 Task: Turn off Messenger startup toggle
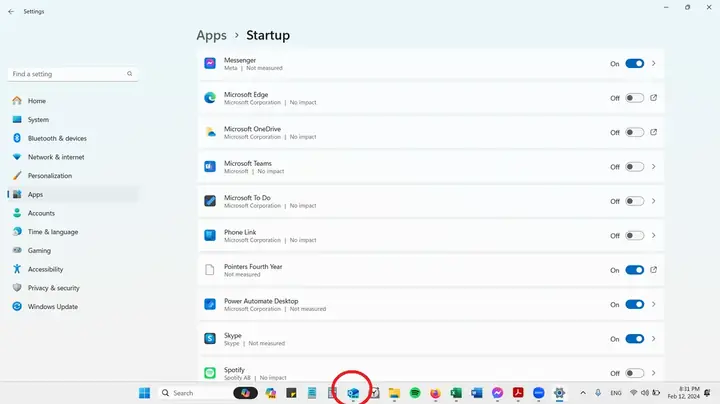tap(635, 63)
